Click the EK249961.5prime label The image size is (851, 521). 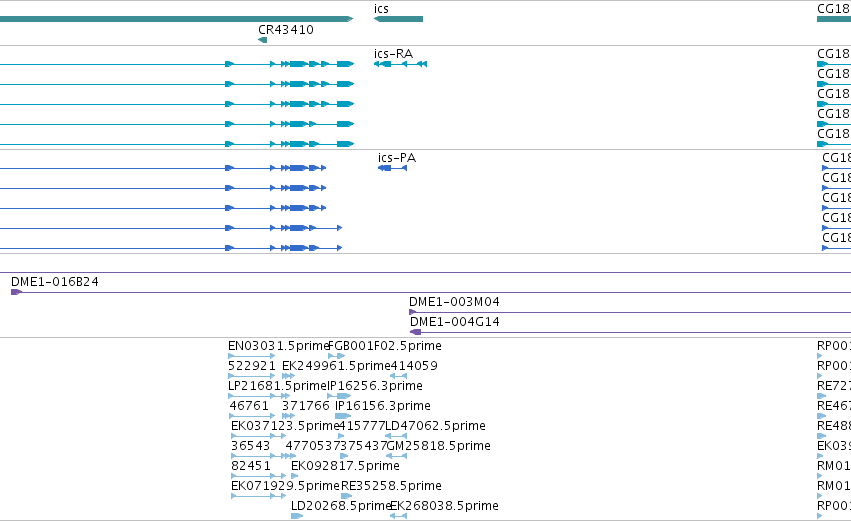336,366
